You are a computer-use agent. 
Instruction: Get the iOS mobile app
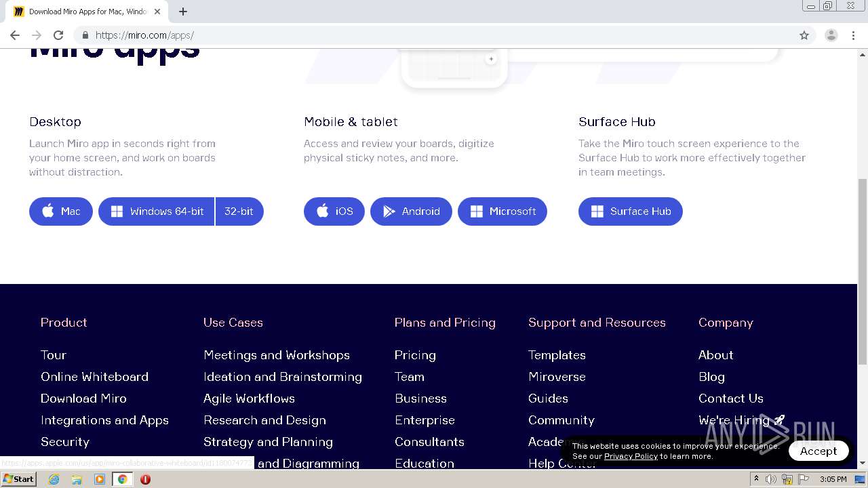point(334,211)
